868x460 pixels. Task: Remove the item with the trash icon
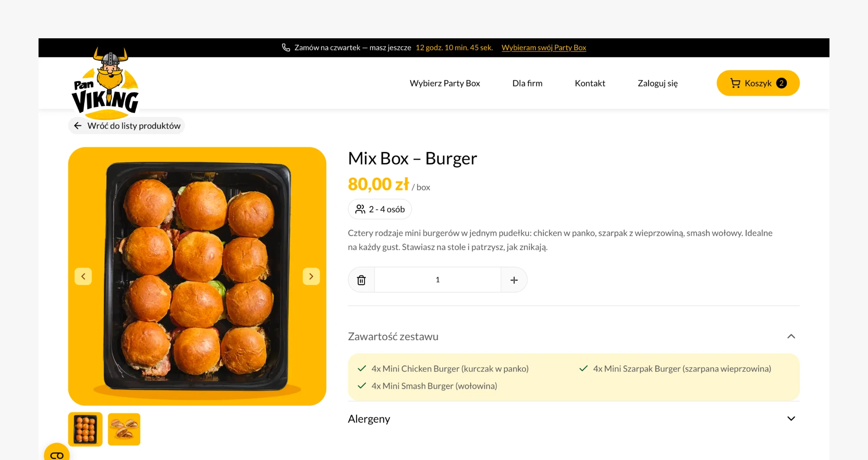click(361, 280)
